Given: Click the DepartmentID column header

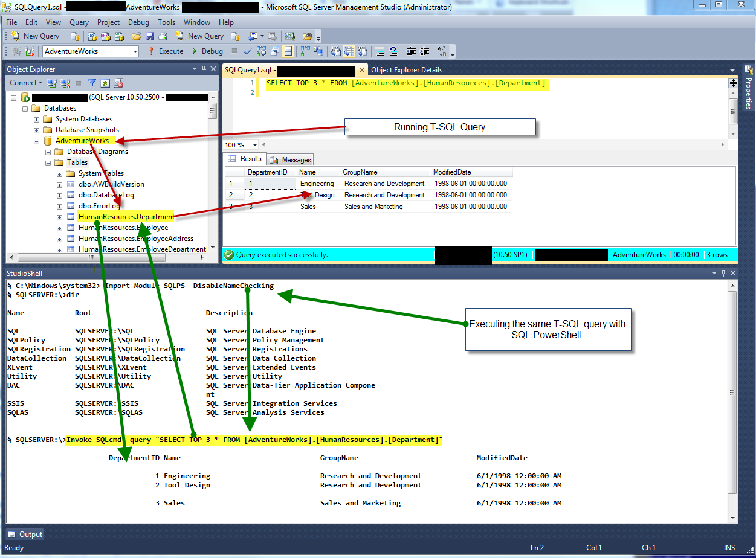Looking at the screenshot, I should click(270, 172).
